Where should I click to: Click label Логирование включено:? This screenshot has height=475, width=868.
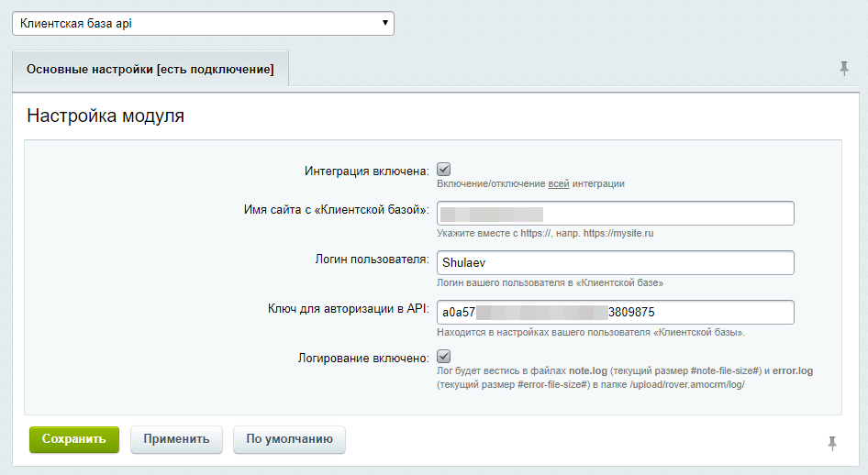click(x=363, y=358)
